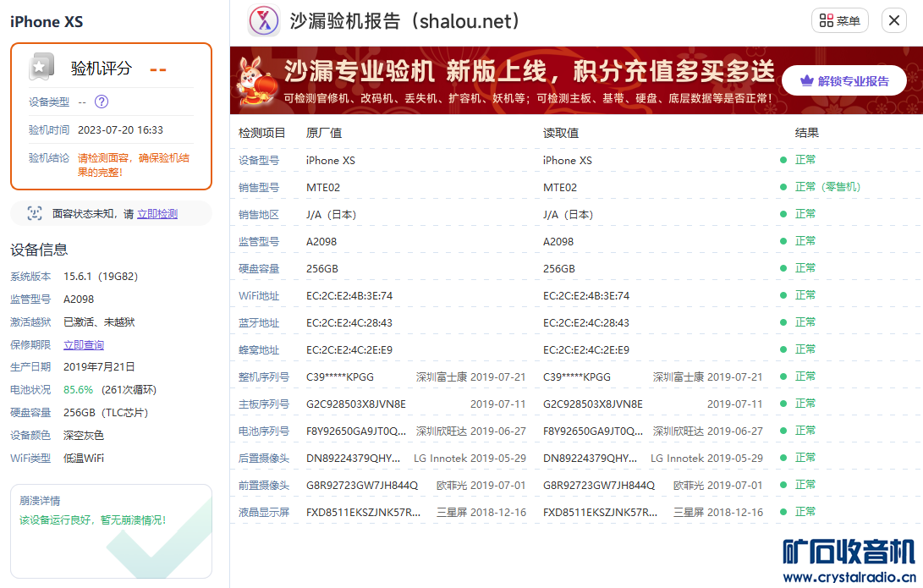Click the 设备信息 section heading
The image size is (923, 588).
(39, 250)
